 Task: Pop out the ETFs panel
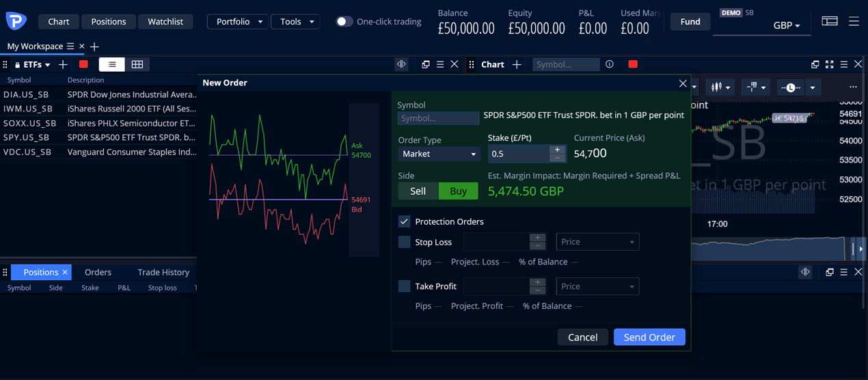click(425, 64)
